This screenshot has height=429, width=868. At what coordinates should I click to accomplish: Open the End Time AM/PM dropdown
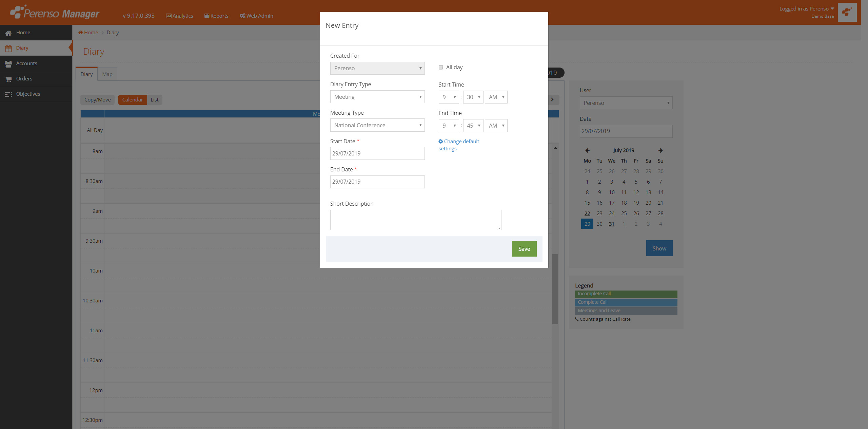(496, 126)
